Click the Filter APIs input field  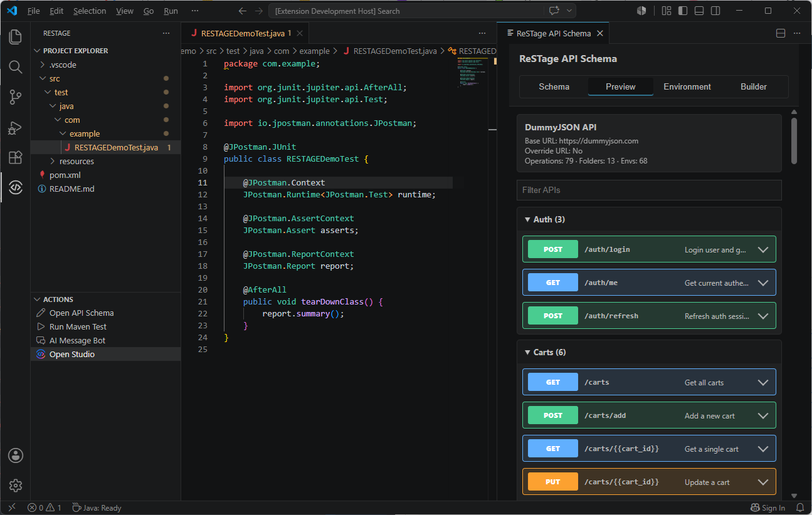click(649, 190)
